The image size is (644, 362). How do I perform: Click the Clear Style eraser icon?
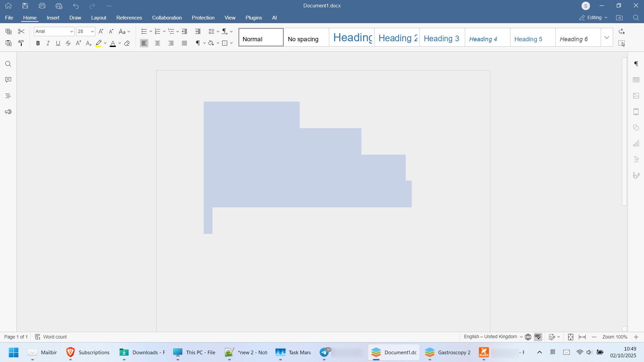(127, 43)
